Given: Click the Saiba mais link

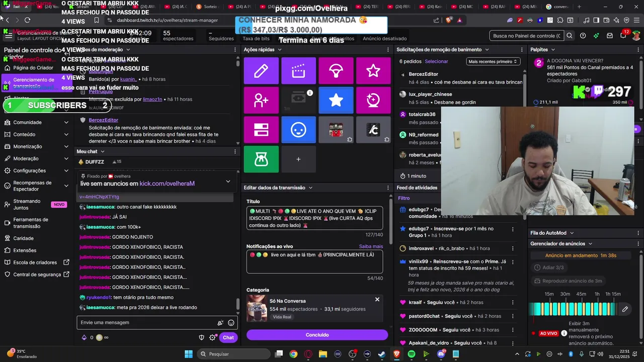Looking at the screenshot, I should pyautogui.click(x=371, y=246).
